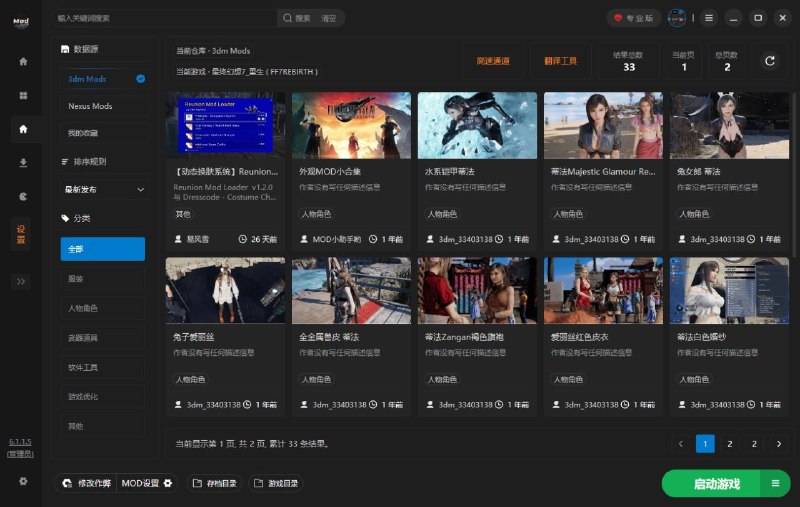Open Reunion Mod Loader thumbnail
This screenshot has height=507, width=800.
(x=225, y=125)
